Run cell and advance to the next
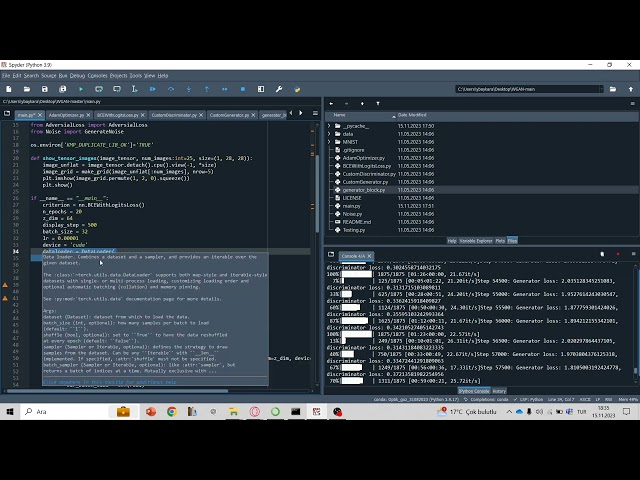The height and width of the screenshot is (480, 640). [117, 89]
